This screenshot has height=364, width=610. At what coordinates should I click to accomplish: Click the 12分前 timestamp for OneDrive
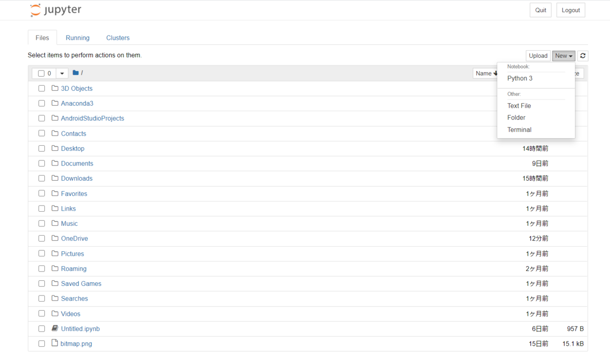coord(538,239)
